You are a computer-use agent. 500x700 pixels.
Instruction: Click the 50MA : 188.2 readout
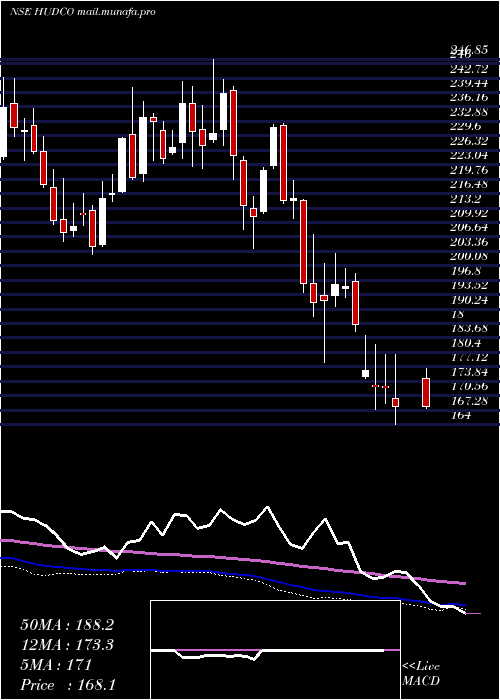pyautogui.click(x=67, y=625)
